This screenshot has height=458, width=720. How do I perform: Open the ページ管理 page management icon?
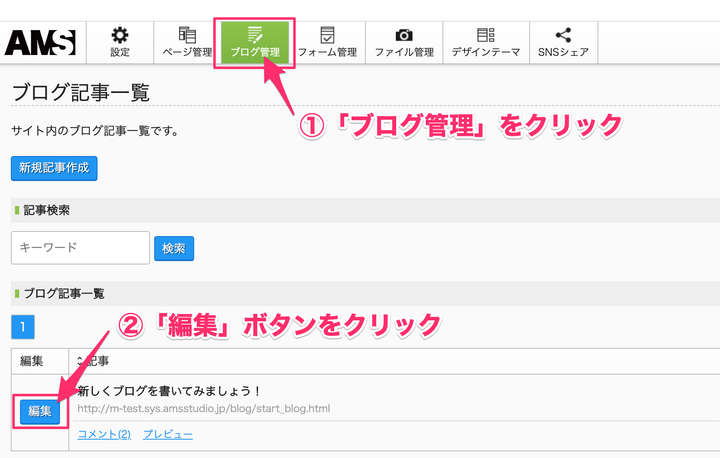tap(187, 43)
